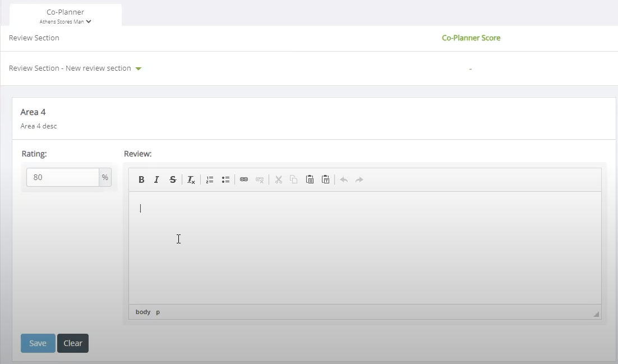Remove text formatting with the Tx icon
618x364 pixels.
click(x=191, y=179)
